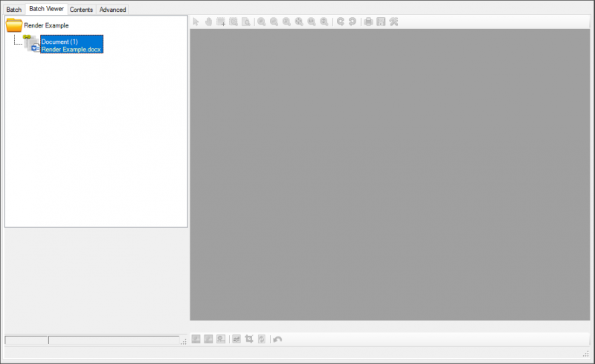The image size is (595, 364).
Task: Select the crop tool icon
Action: coord(249,339)
